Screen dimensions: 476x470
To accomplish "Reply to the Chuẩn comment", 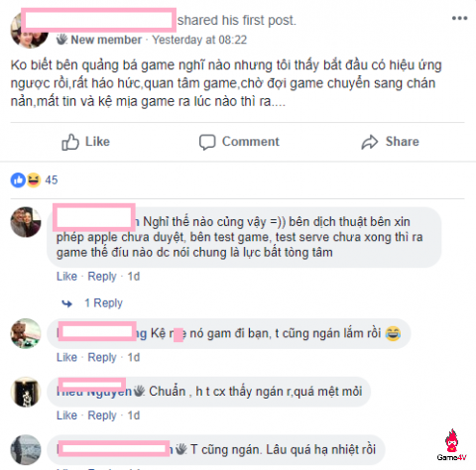I will click(x=102, y=415).
